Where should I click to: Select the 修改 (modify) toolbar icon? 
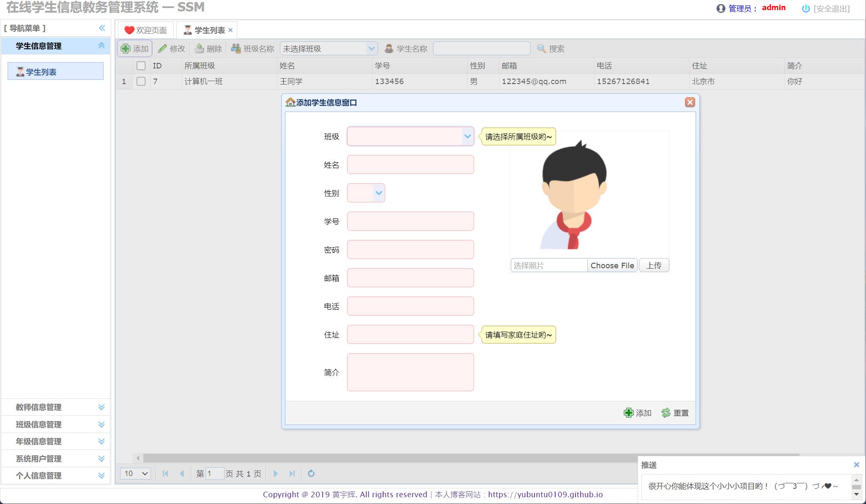point(173,48)
